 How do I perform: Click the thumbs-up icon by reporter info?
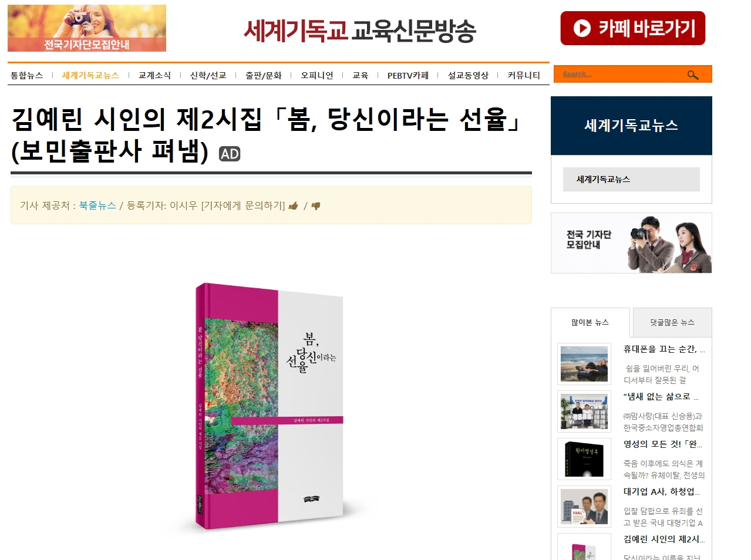point(294,205)
